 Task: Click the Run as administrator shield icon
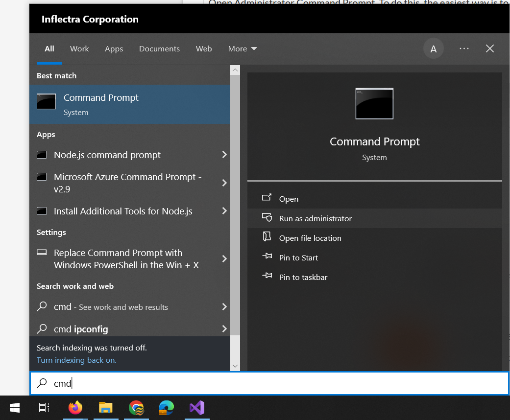point(267,217)
